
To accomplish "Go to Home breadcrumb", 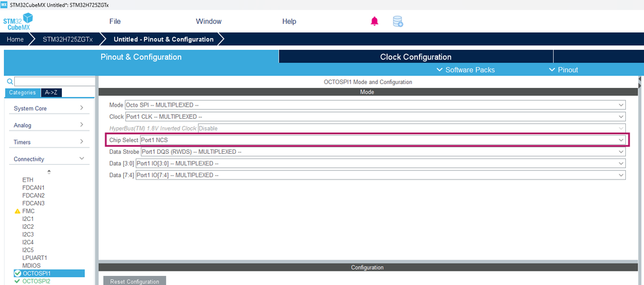I will [x=15, y=39].
